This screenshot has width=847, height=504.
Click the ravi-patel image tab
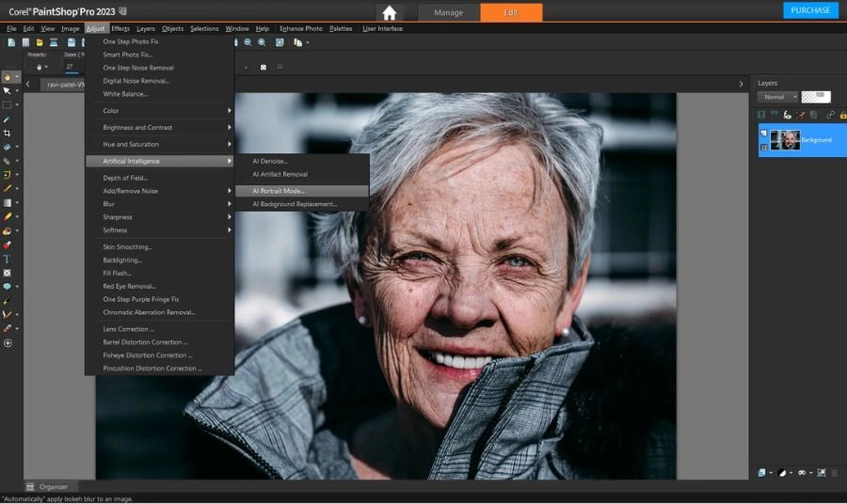65,85
